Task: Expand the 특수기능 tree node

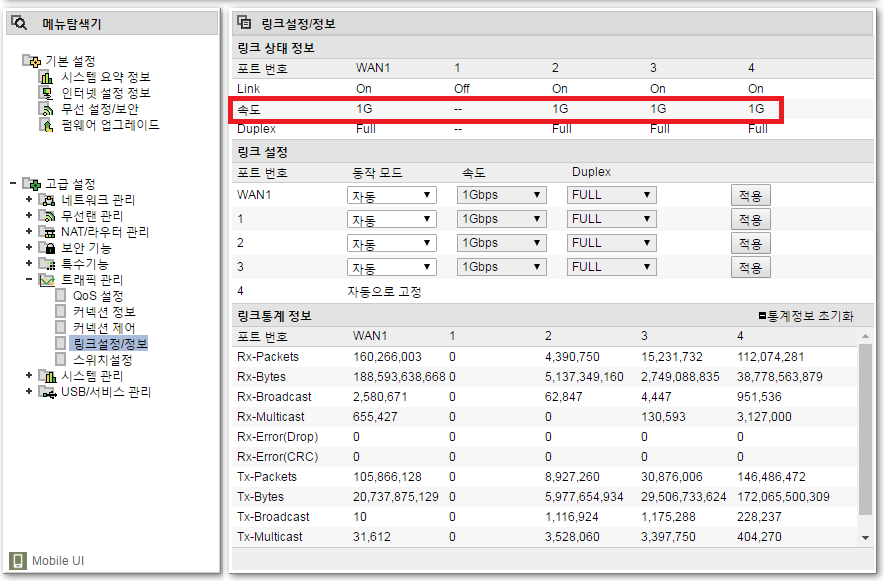Action: coord(29,263)
